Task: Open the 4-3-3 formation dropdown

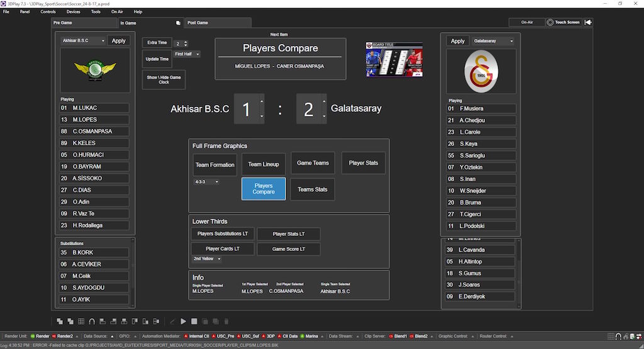Action: coord(206,182)
